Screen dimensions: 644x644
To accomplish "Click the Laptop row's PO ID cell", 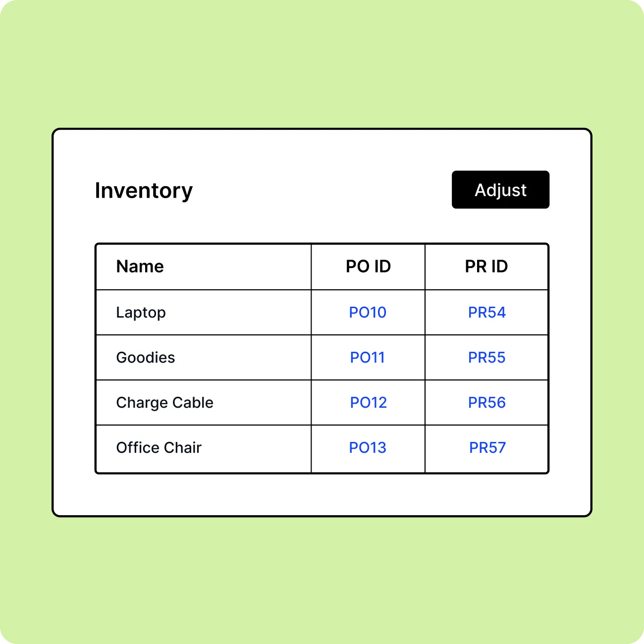I will (368, 313).
